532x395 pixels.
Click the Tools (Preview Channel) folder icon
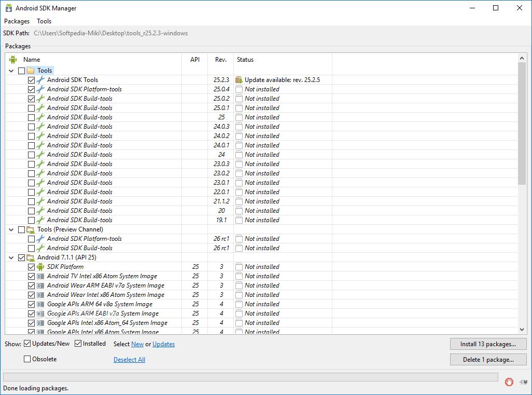(31, 229)
